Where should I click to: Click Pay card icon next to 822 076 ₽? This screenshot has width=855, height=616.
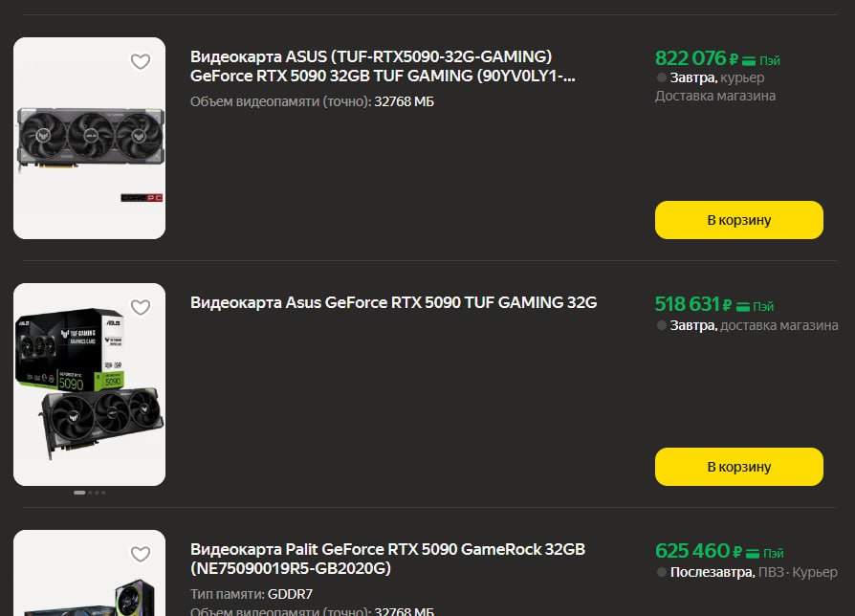(749, 60)
